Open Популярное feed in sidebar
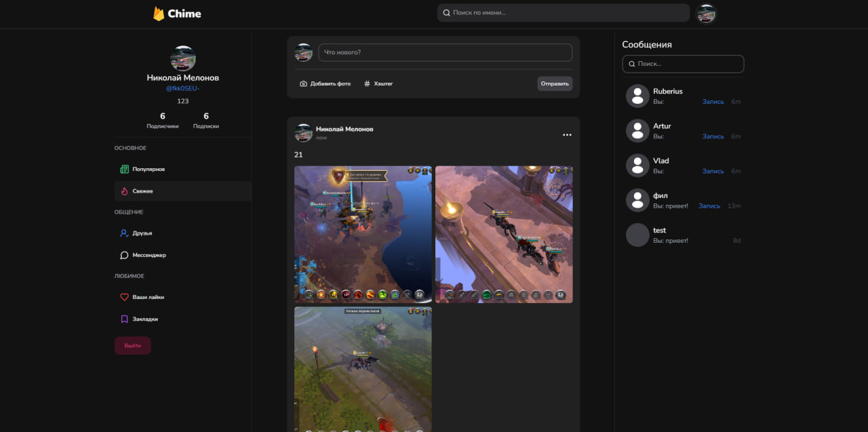The height and width of the screenshot is (432, 868). [148, 169]
